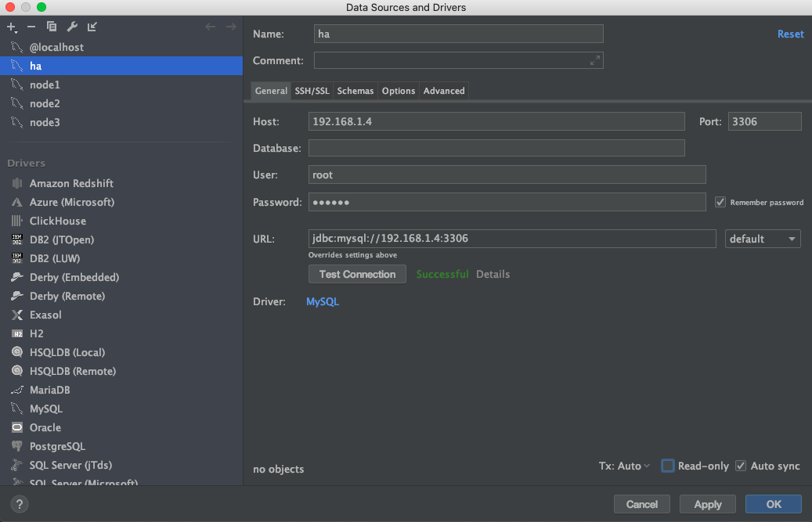Open the Schemas tab
Screen dimensions: 812x522
[355, 91]
